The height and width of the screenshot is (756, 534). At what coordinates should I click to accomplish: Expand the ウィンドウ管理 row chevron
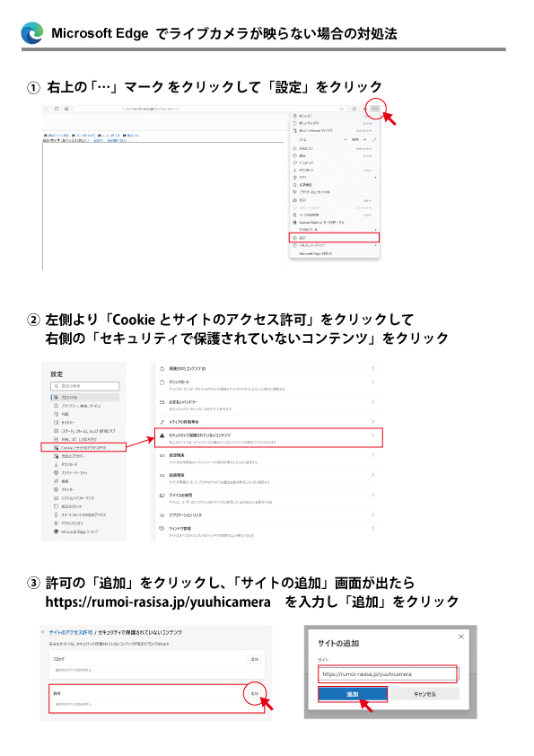(x=373, y=529)
